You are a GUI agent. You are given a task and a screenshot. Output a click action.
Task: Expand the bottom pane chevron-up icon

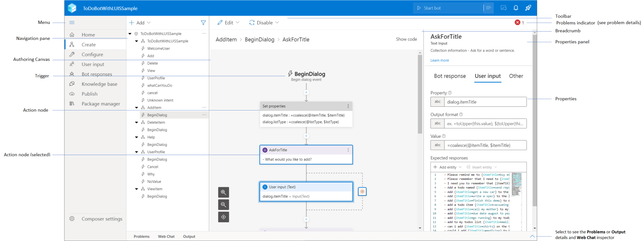pyautogui.click(x=532, y=236)
